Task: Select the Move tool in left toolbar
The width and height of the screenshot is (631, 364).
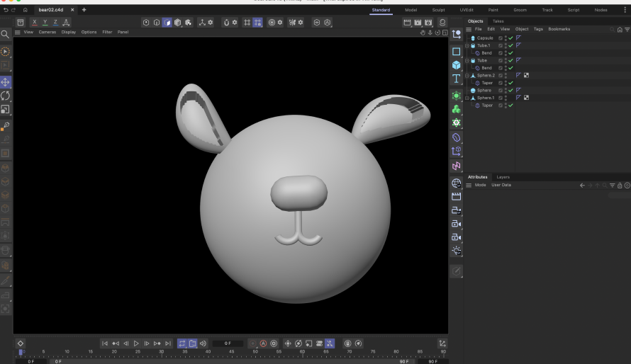Action: pyautogui.click(x=5, y=82)
